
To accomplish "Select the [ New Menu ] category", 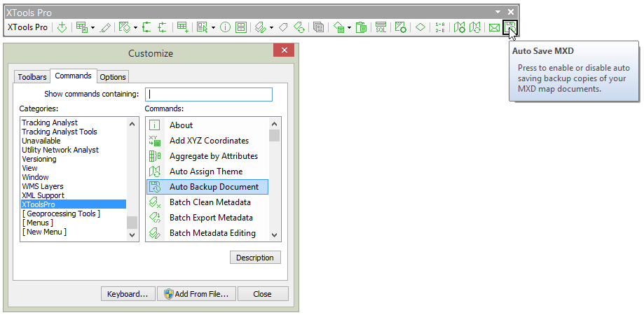I will (44, 232).
